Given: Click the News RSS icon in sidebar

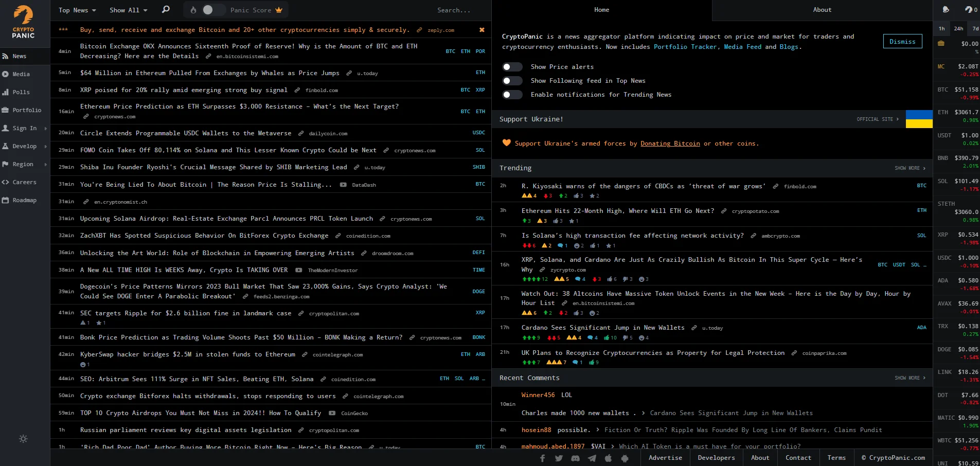Looking at the screenshot, I should (5, 56).
